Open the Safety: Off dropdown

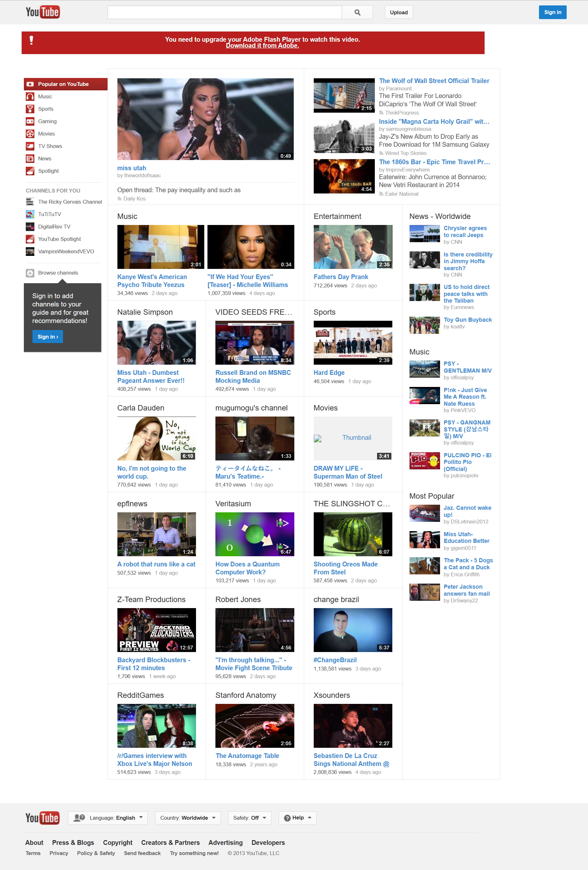coord(250,818)
